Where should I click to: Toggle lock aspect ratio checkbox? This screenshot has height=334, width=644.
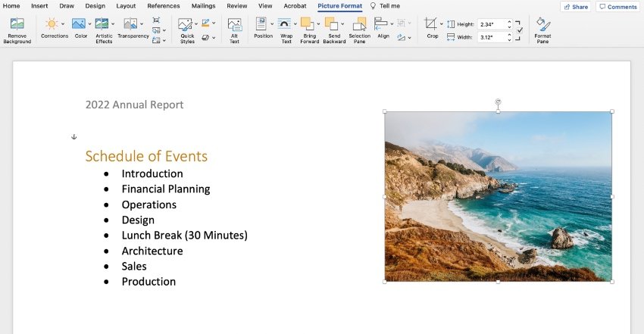(520, 30)
